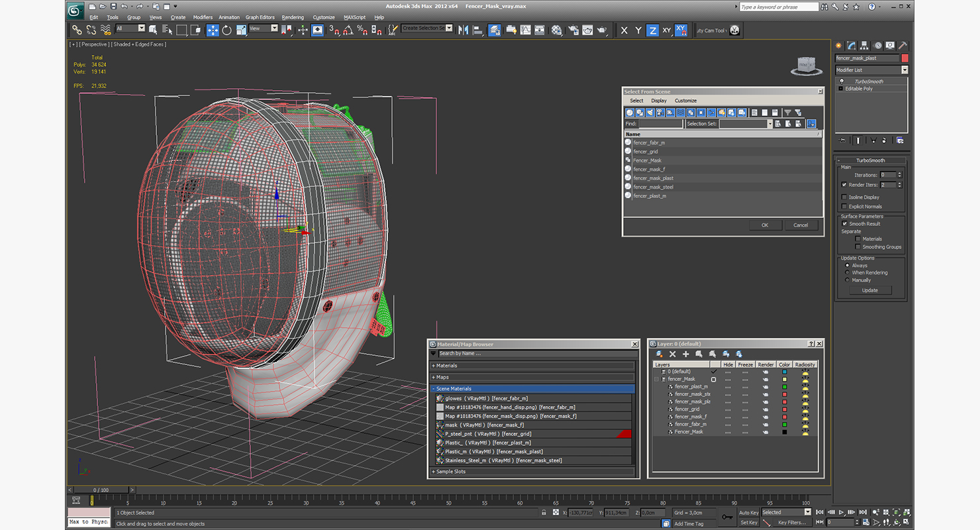Click the Mirror tool icon
This screenshot has width=980, height=530.
[x=463, y=30]
